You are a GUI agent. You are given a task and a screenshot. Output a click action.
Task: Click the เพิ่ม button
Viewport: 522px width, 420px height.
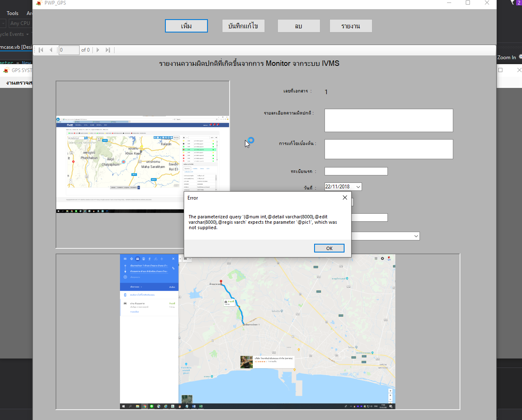click(x=186, y=26)
